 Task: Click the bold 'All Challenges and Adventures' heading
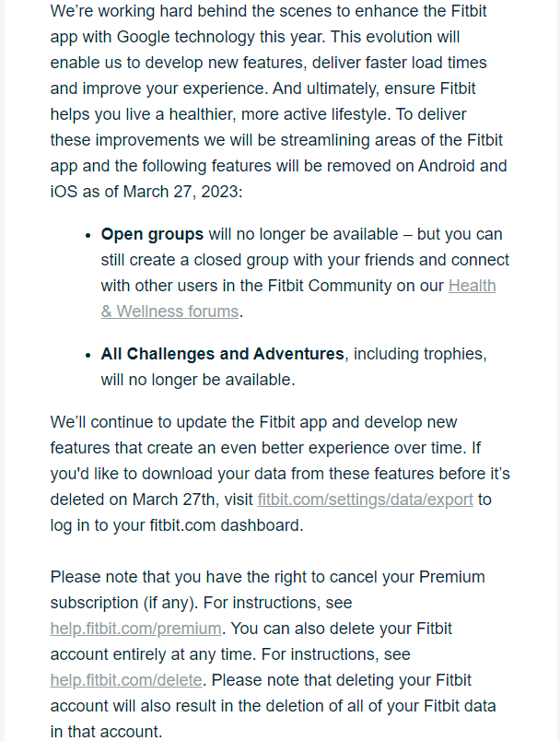pos(222,354)
